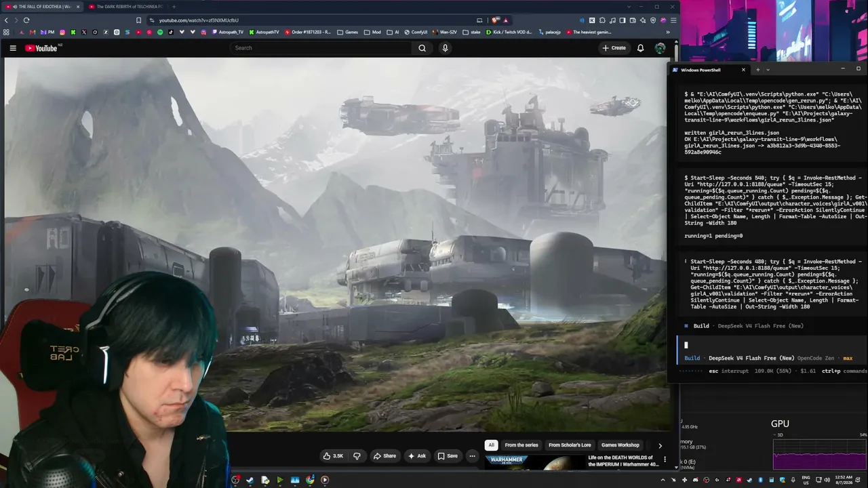Start voice search with the microphone icon

445,48
